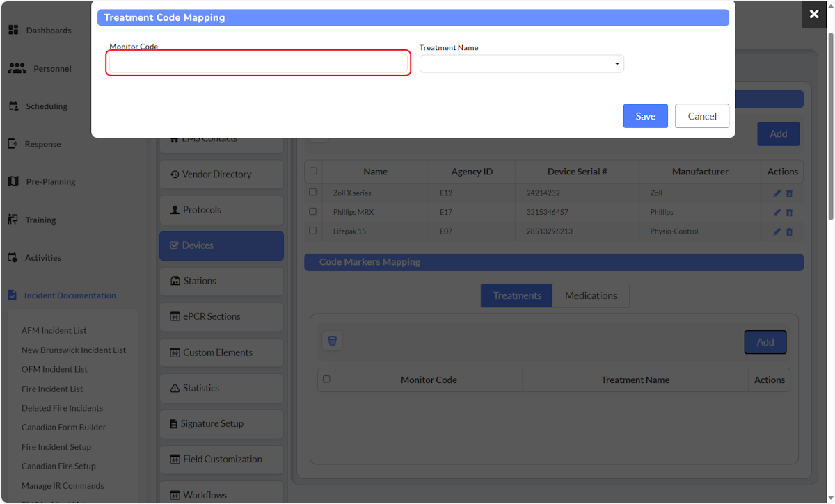This screenshot has width=835, height=504.
Task: Edit the Lifepak 15 device
Action: (x=777, y=231)
